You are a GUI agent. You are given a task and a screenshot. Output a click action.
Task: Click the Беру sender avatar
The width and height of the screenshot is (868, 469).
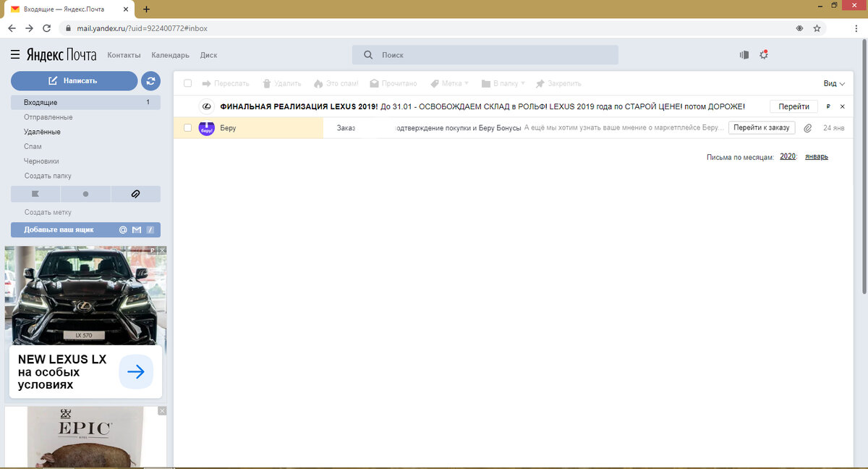click(207, 127)
